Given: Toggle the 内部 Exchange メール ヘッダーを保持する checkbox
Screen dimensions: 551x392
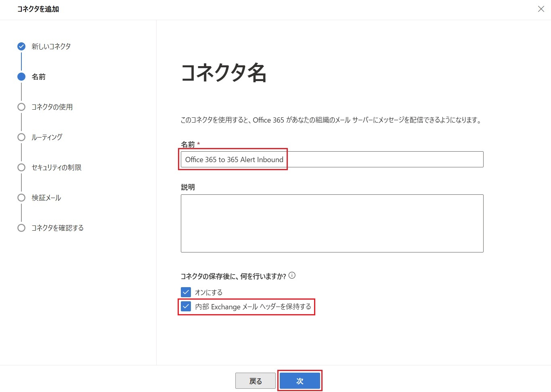Looking at the screenshot, I should [x=186, y=307].
